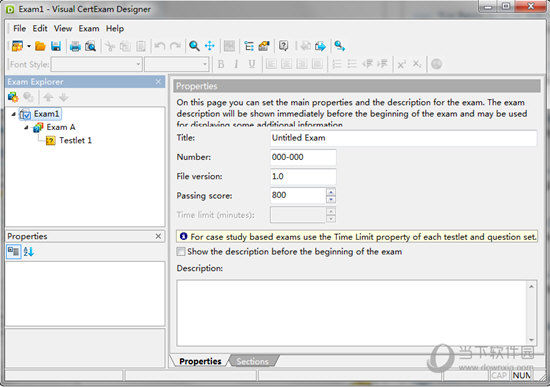Switch to the Properties tab
This screenshot has width=550, height=387.
pyautogui.click(x=200, y=361)
